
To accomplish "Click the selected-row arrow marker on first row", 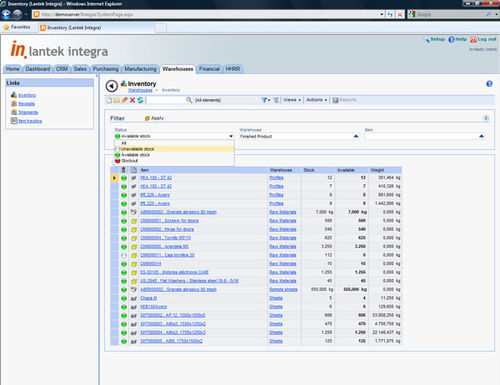I will (x=114, y=178).
